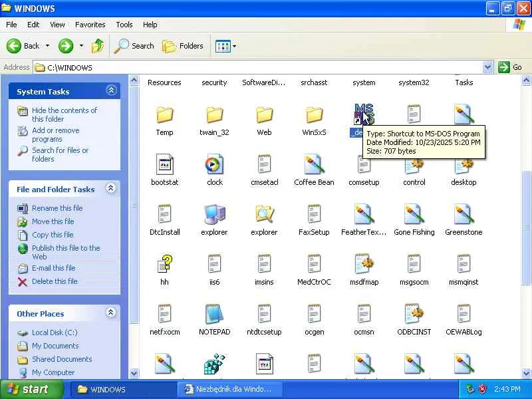Select the explorer file with magnifier icon
This screenshot has height=399, width=532.
click(x=264, y=214)
